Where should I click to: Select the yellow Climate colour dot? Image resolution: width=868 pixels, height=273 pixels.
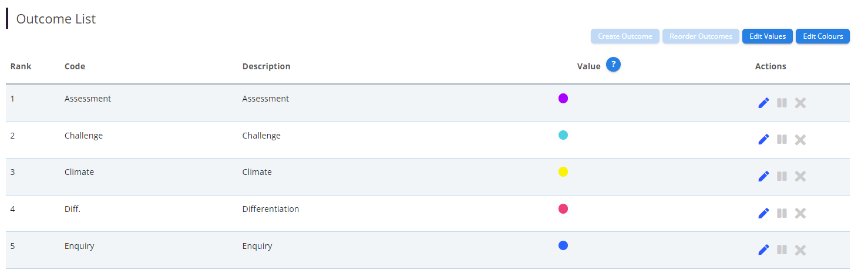click(563, 172)
